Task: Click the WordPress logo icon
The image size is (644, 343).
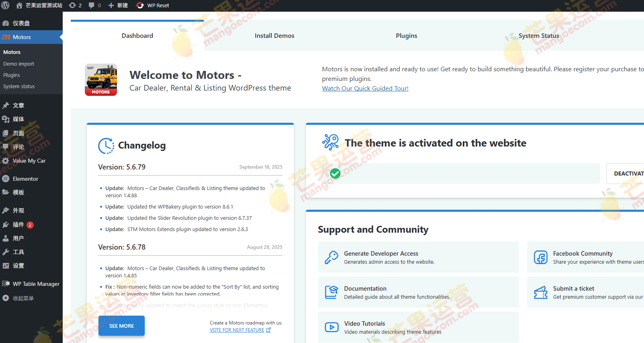Action: pos(6,5)
